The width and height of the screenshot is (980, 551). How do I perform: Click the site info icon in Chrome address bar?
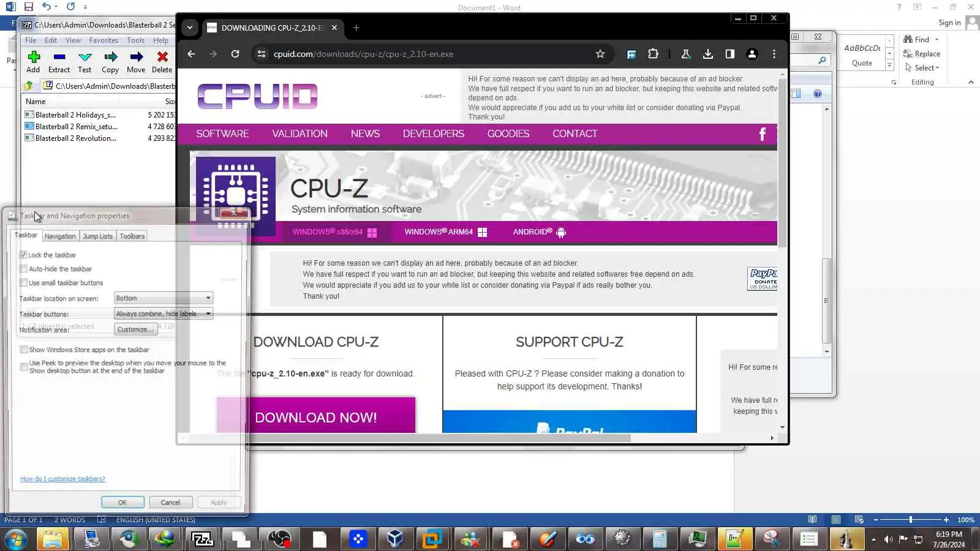[x=262, y=54]
